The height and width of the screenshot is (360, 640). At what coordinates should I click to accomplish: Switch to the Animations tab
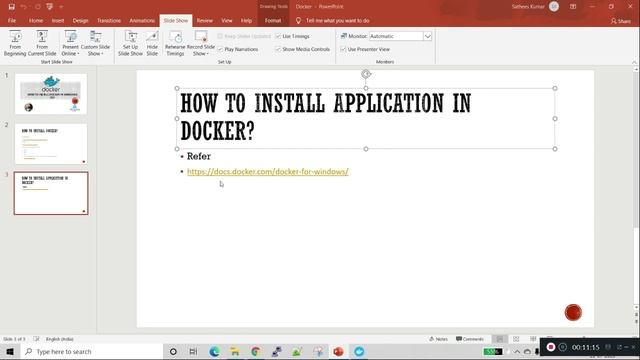(142, 20)
